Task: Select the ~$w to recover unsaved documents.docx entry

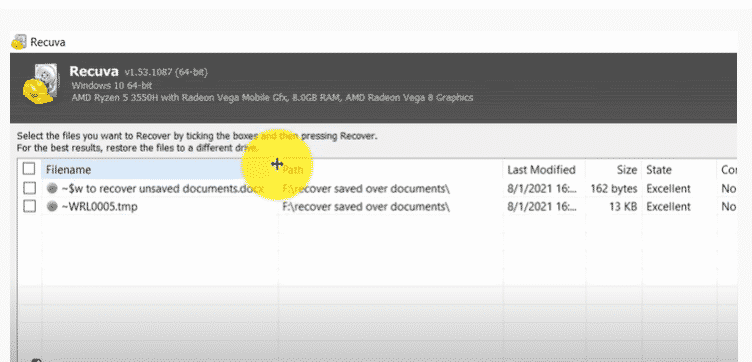Action: click(x=163, y=189)
